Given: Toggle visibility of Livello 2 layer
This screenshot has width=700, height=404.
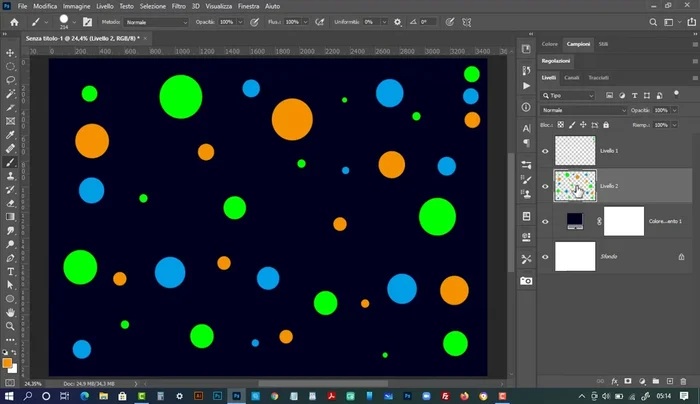Looking at the screenshot, I should coord(545,186).
